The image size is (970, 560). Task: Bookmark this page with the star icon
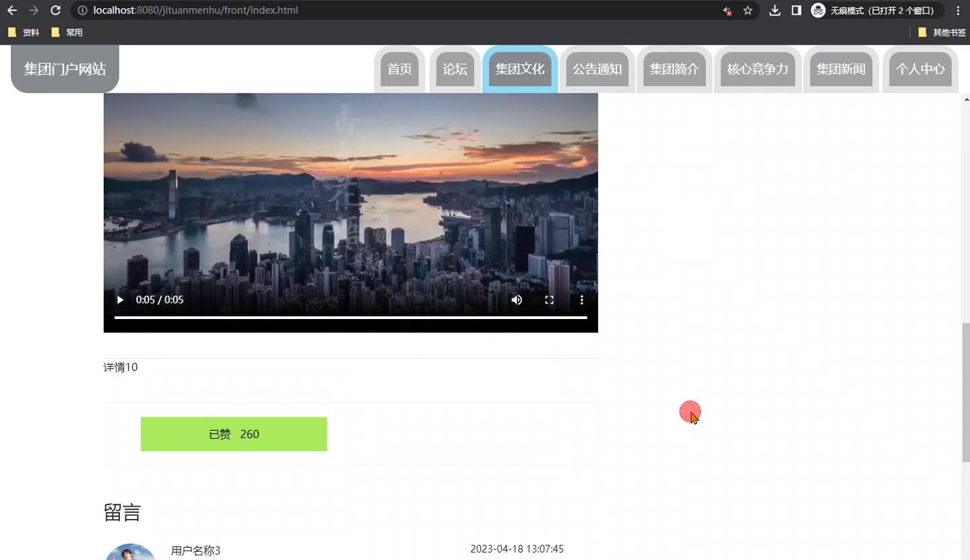(x=748, y=10)
